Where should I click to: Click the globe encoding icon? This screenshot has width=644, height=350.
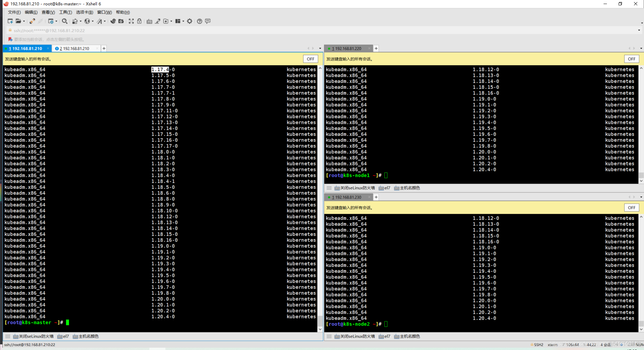click(87, 21)
